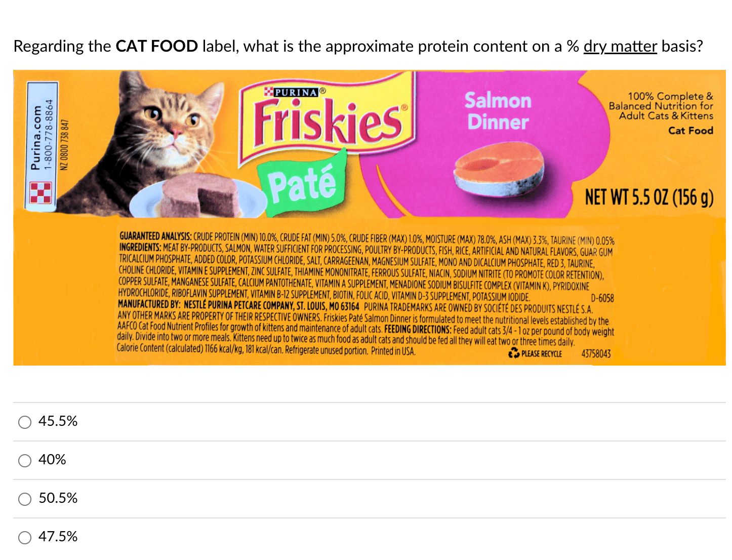Click the Salmon Dinner title text
Viewport: 732px width, 560px height.
pyautogui.click(x=498, y=111)
